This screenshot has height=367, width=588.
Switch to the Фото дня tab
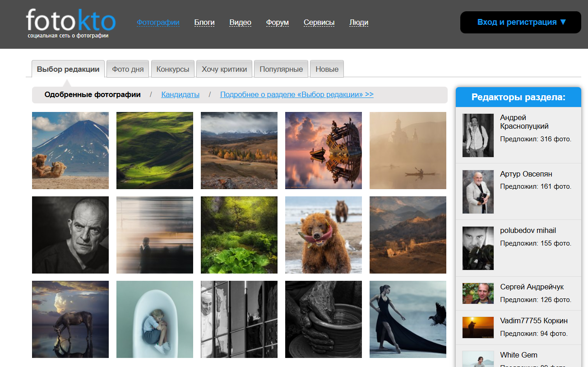[x=128, y=69]
